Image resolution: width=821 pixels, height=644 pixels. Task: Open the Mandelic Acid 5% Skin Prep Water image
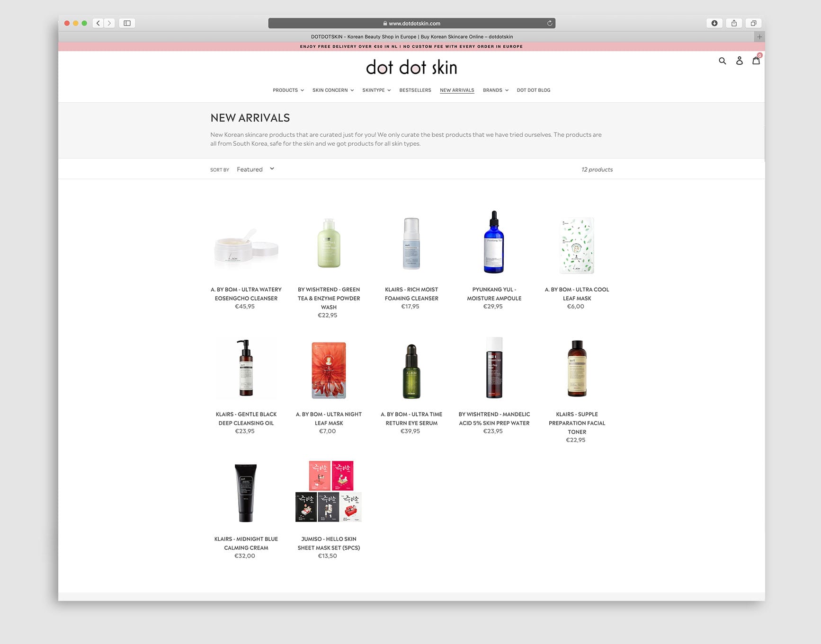click(494, 368)
